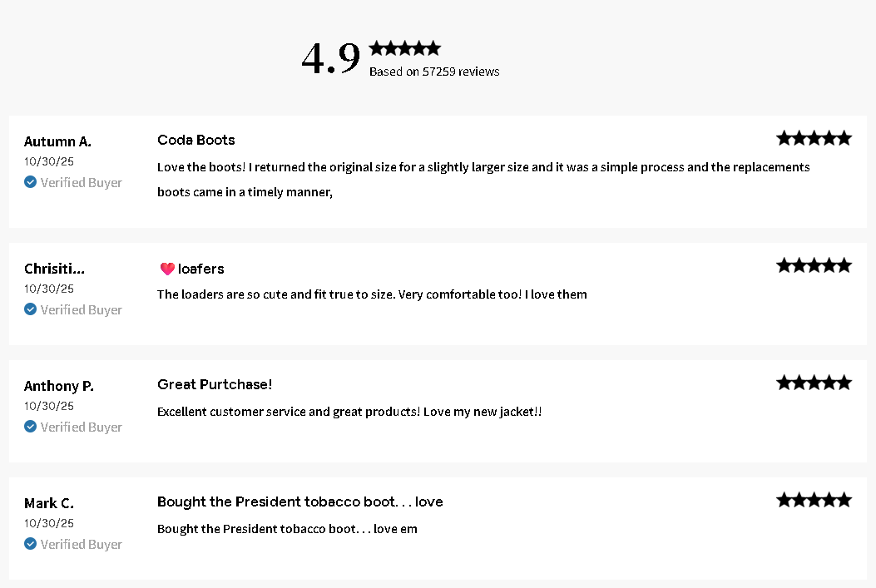
Task: Click reviewer name Mark C.
Action: point(49,503)
